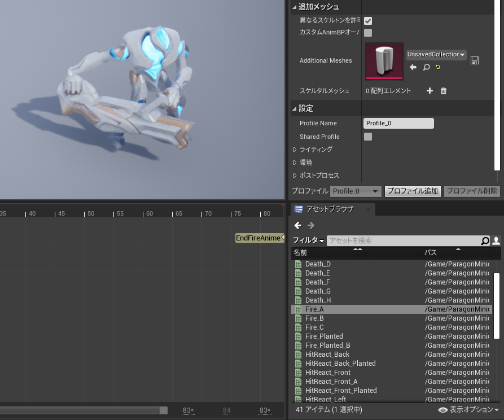Screen dimensions: 504x420
Task: Delete all skeletal mesh array elements
Action: 443,91
